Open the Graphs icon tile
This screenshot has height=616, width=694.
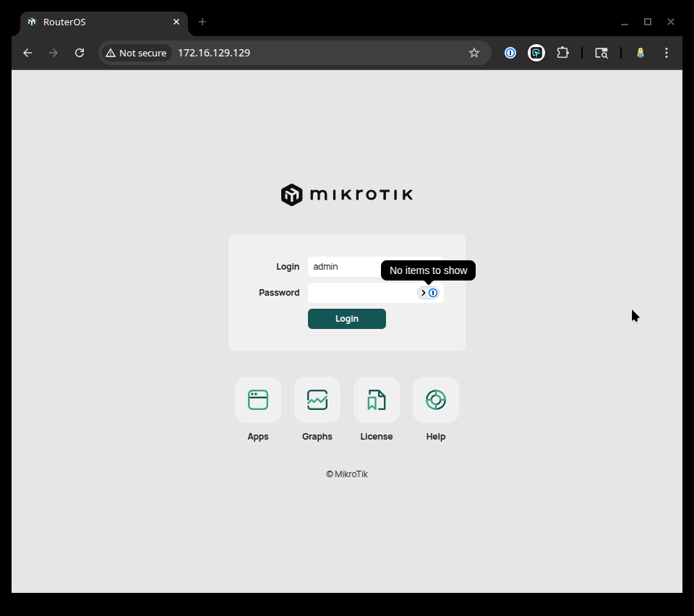(x=317, y=400)
